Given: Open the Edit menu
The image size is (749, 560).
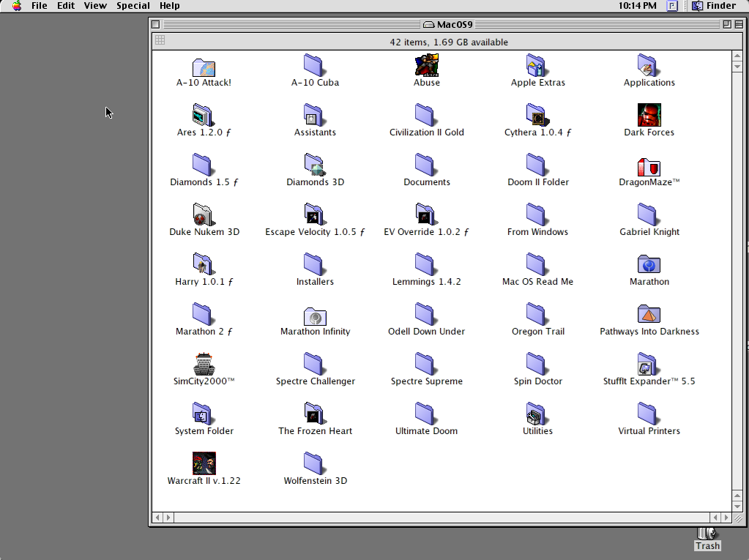Looking at the screenshot, I should (66, 6).
